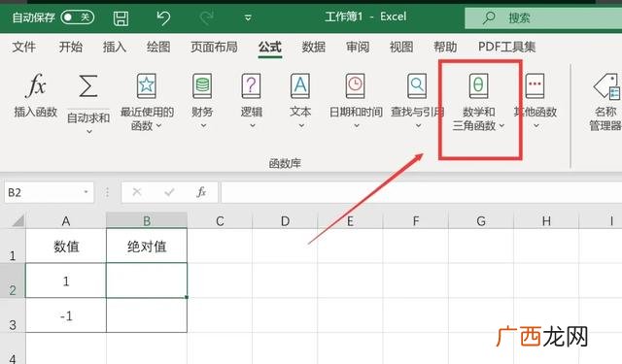Select column H header

pos(546,220)
